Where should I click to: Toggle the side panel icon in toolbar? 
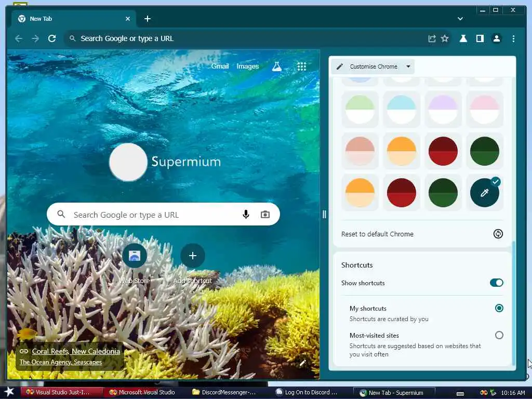coord(480,38)
